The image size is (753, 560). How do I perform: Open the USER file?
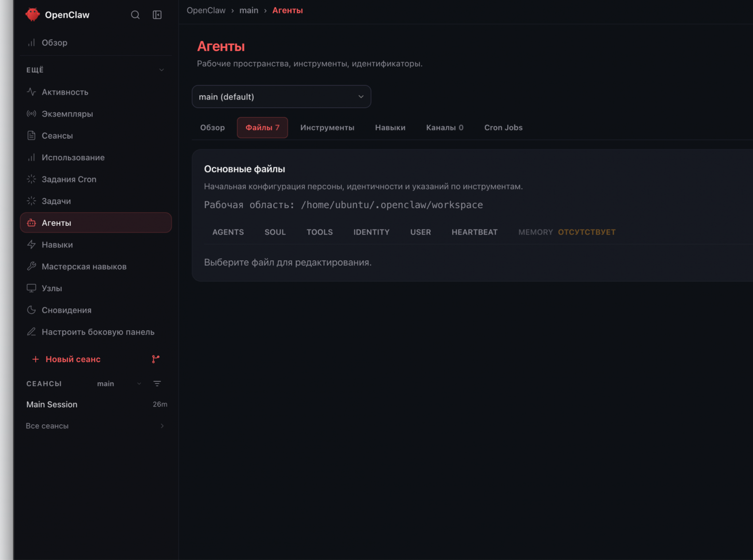click(x=420, y=232)
